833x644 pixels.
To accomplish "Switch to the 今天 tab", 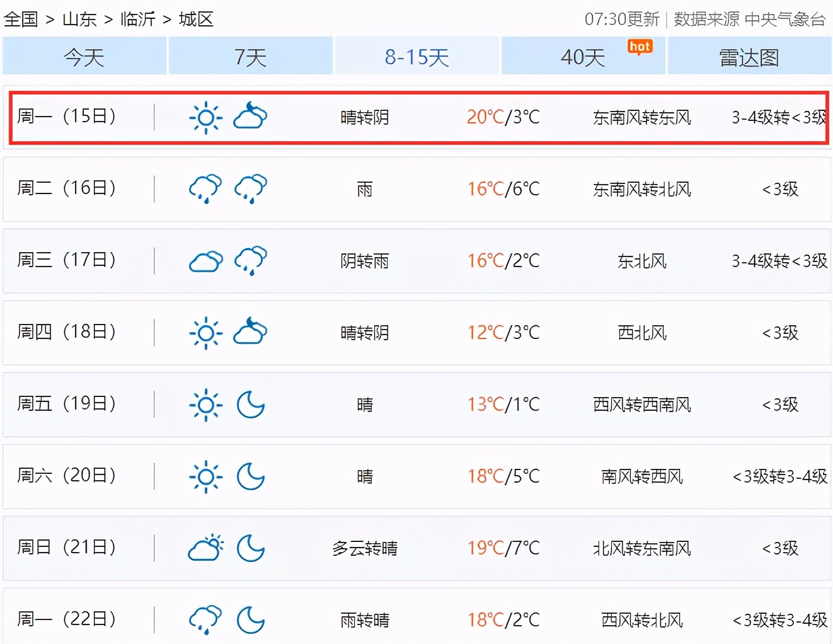I will (84, 57).
